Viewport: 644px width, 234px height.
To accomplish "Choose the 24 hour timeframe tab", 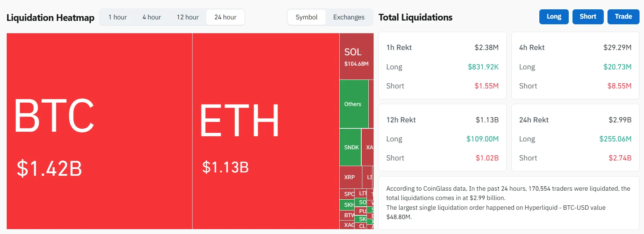I will (225, 17).
